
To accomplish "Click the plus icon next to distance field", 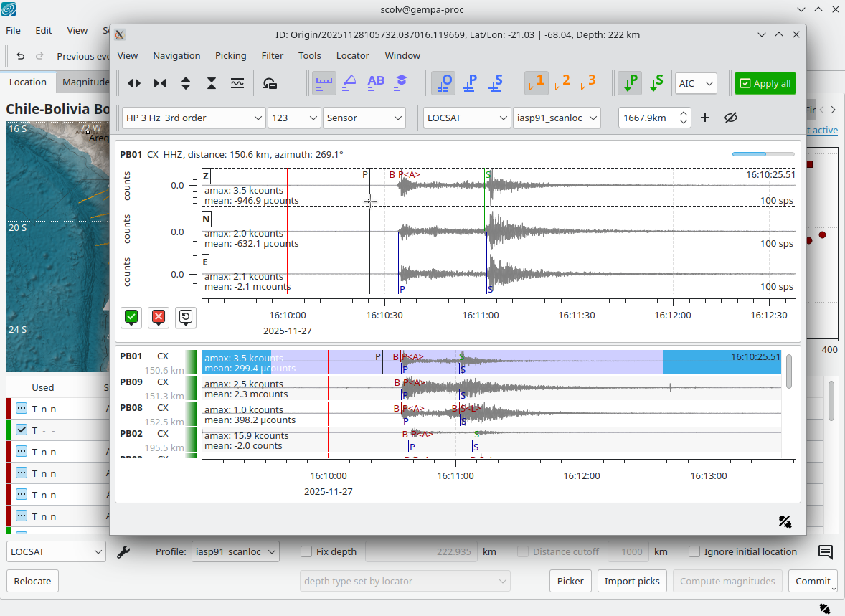I will tap(705, 118).
